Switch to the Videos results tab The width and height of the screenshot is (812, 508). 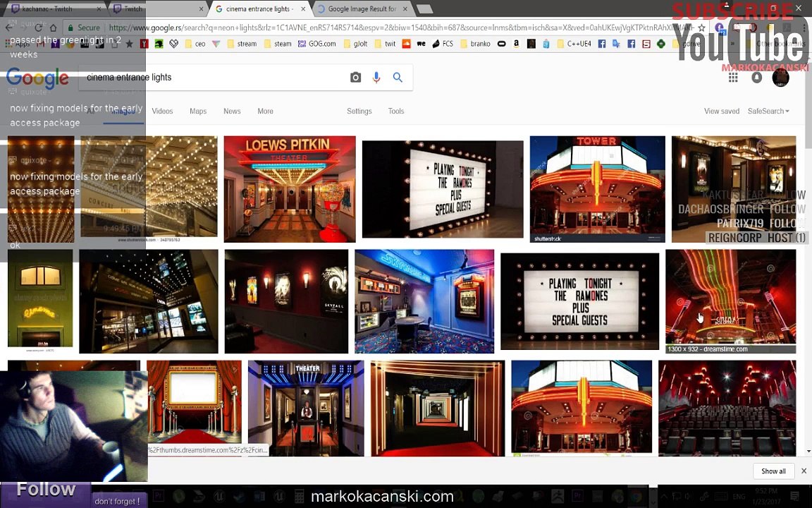[162, 111]
